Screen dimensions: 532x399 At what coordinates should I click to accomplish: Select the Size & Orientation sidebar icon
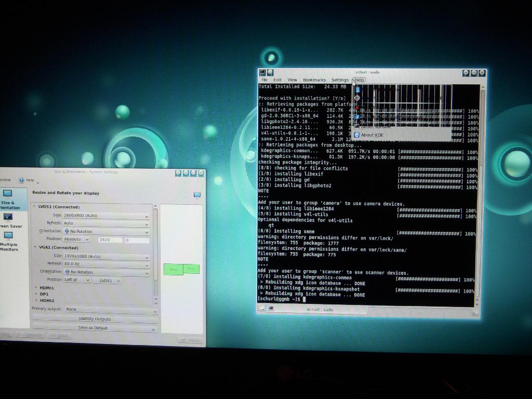click(x=8, y=194)
